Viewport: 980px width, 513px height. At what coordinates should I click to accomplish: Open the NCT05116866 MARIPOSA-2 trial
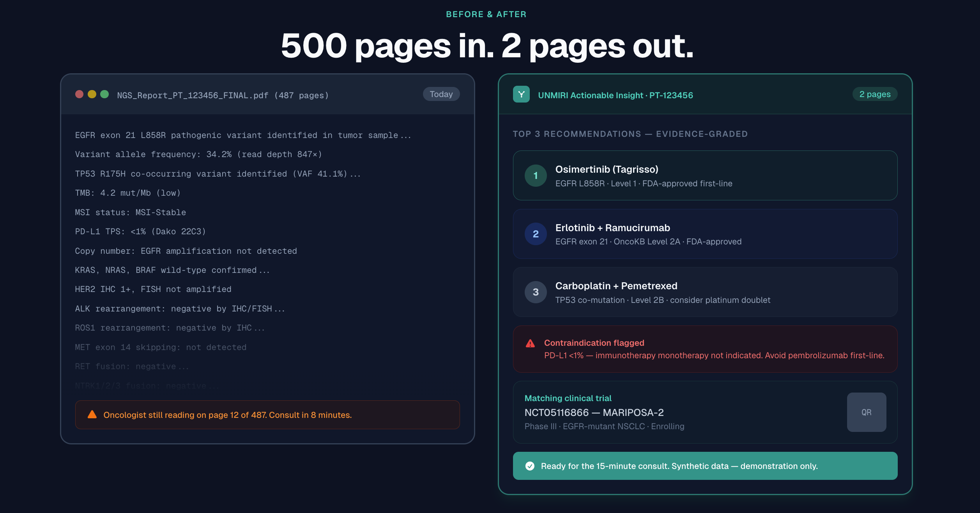tap(594, 412)
